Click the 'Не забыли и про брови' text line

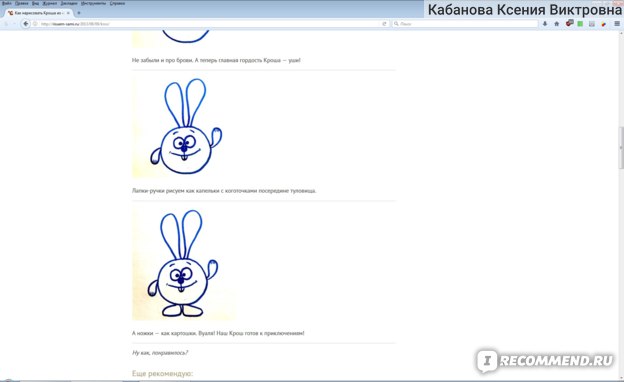pyautogui.click(x=216, y=60)
